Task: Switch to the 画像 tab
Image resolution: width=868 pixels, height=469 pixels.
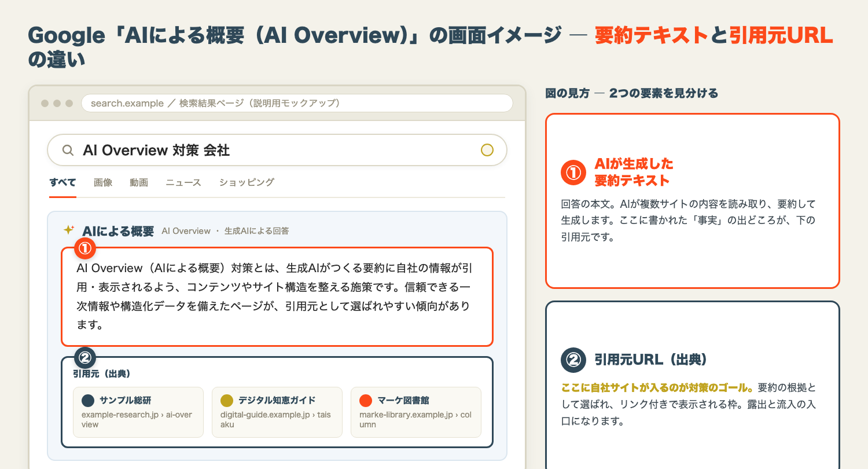Action: click(x=103, y=182)
